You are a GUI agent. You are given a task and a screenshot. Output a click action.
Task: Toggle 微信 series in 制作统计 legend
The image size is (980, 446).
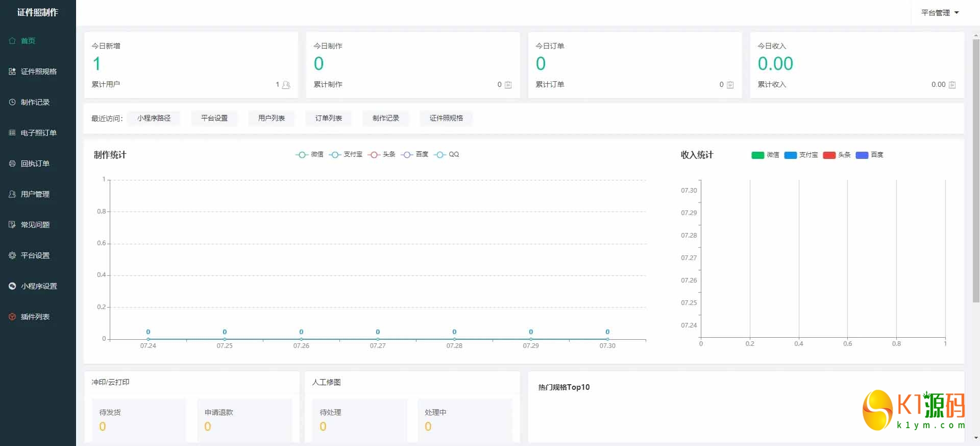(309, 154)
